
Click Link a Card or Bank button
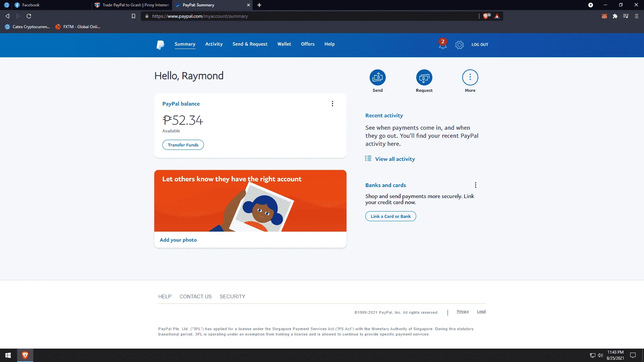[x=390, y=216]
